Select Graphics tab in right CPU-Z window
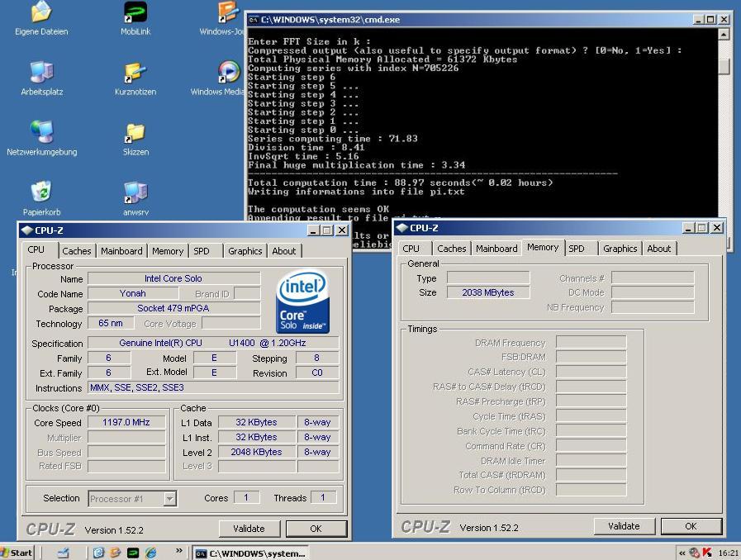Screen dimensions: 741x560 coord(620,249)
